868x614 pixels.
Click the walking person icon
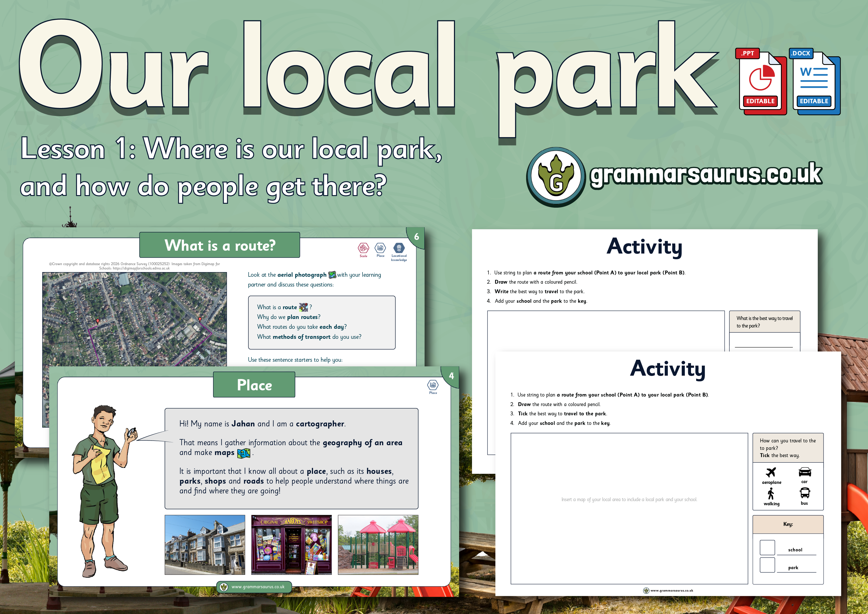(x=771, y=493)
